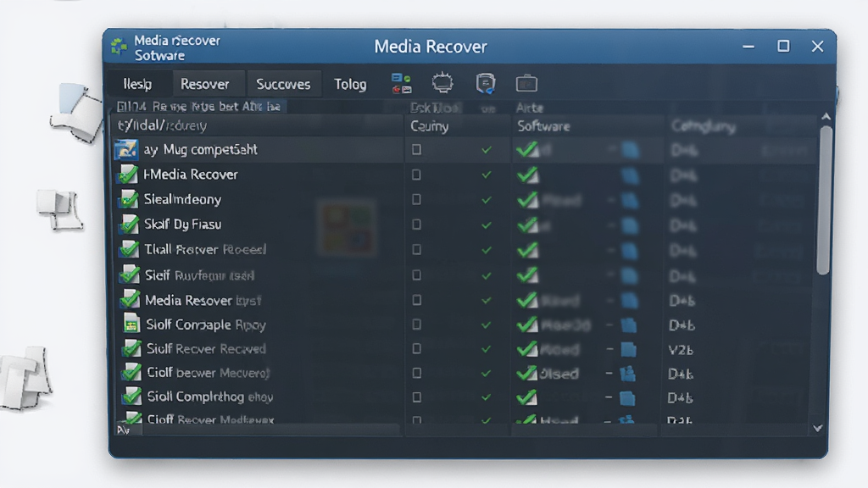The image size is (868, 488).
Task: Click the vertical scrollbar thumb
Action: 825,200
